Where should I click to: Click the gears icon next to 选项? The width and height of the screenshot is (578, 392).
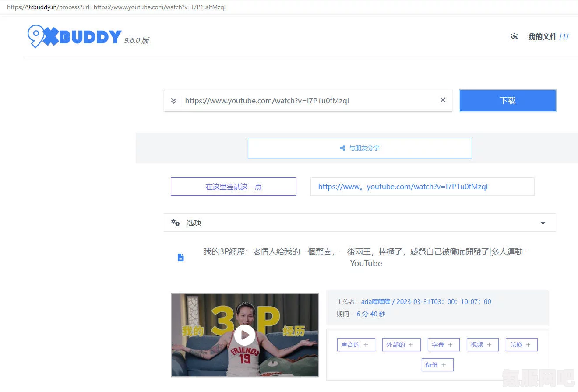pyautogui.click(x=176, y=222)
